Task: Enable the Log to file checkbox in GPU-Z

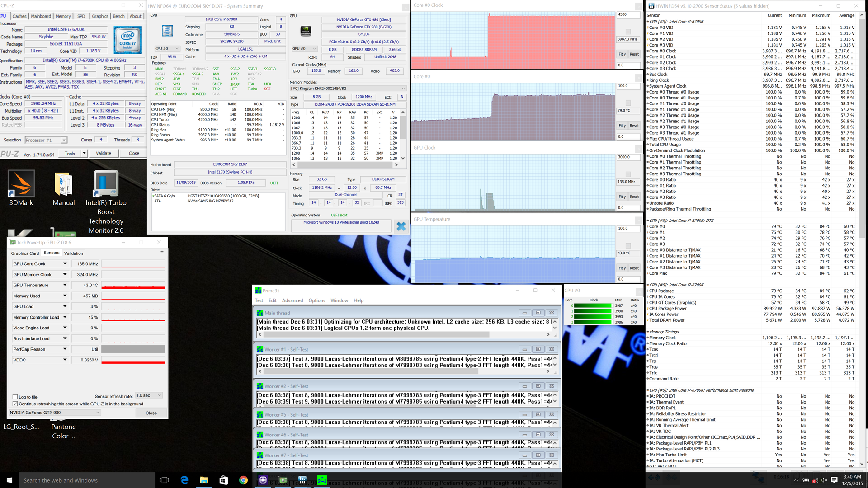Action: 15,397
